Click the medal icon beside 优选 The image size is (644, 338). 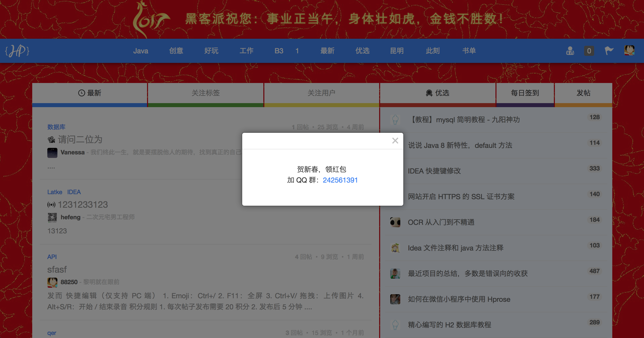(x=429, y=93)
